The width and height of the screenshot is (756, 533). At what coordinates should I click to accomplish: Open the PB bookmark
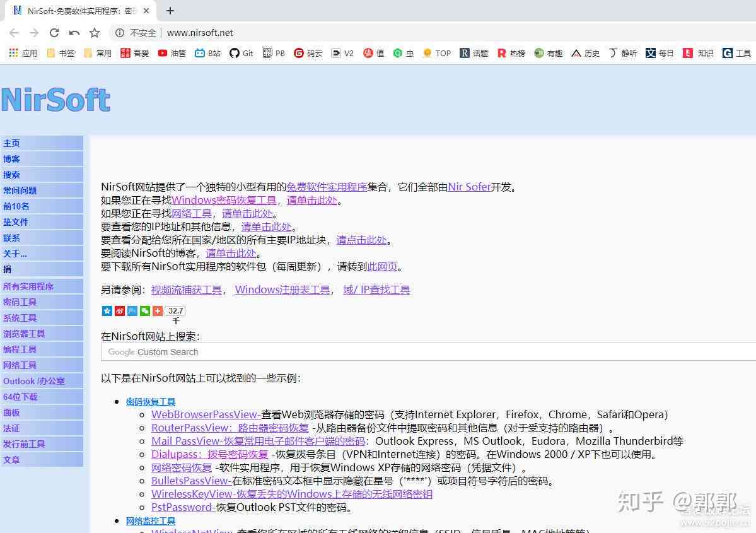coord(274,53)
